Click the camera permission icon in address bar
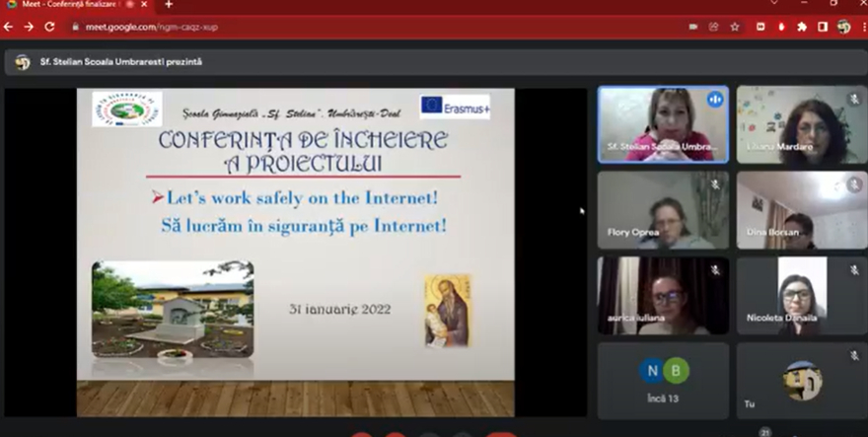868x437 pixels. pyautogui.click(x=692, y=27)
